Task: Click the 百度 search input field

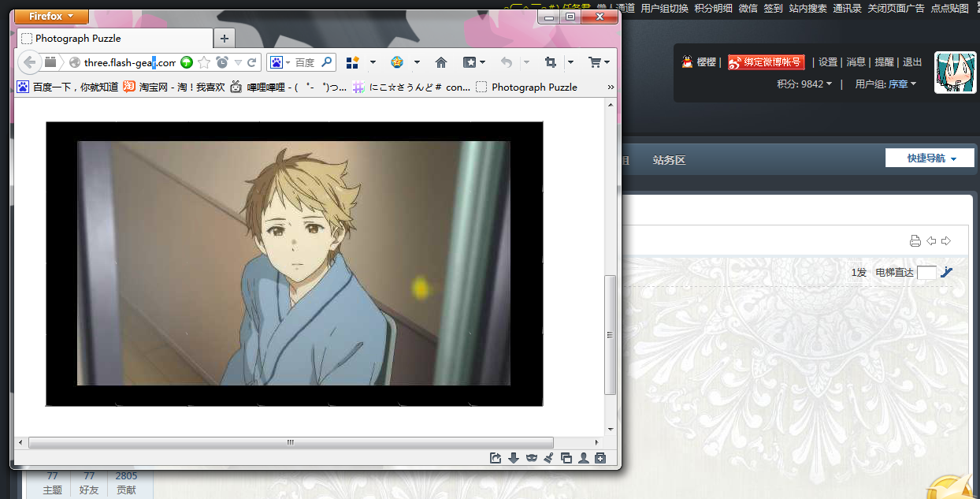Action: 306,62
